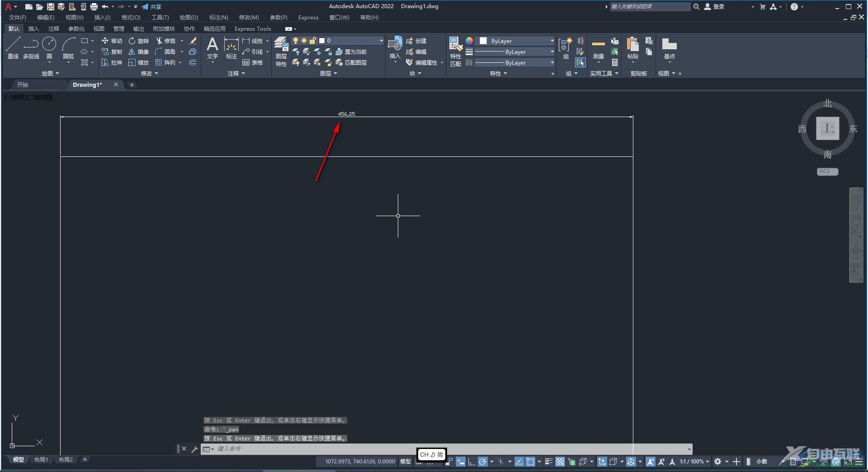The height and width of the screenshot is (472, 868).
Task: Open the 标注(N) menu
Action: coord(218,18)
